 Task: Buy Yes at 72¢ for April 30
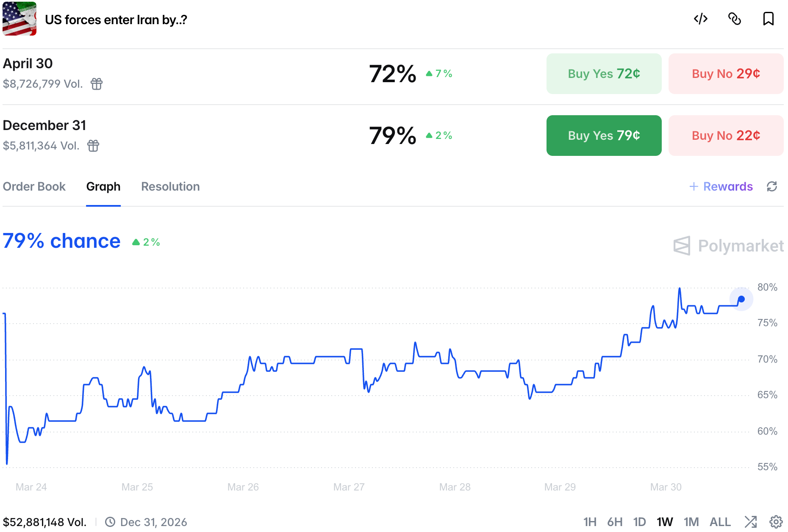(604, 74)
